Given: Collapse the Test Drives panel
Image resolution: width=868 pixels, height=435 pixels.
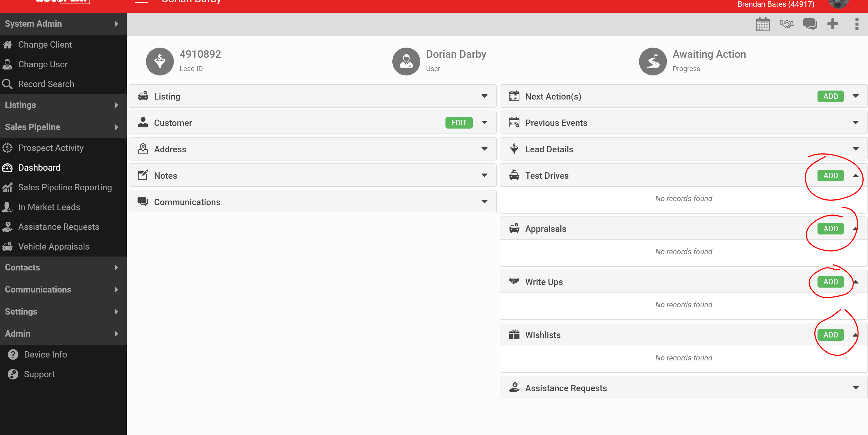Looking at the screenshot, I should (855, 176).
